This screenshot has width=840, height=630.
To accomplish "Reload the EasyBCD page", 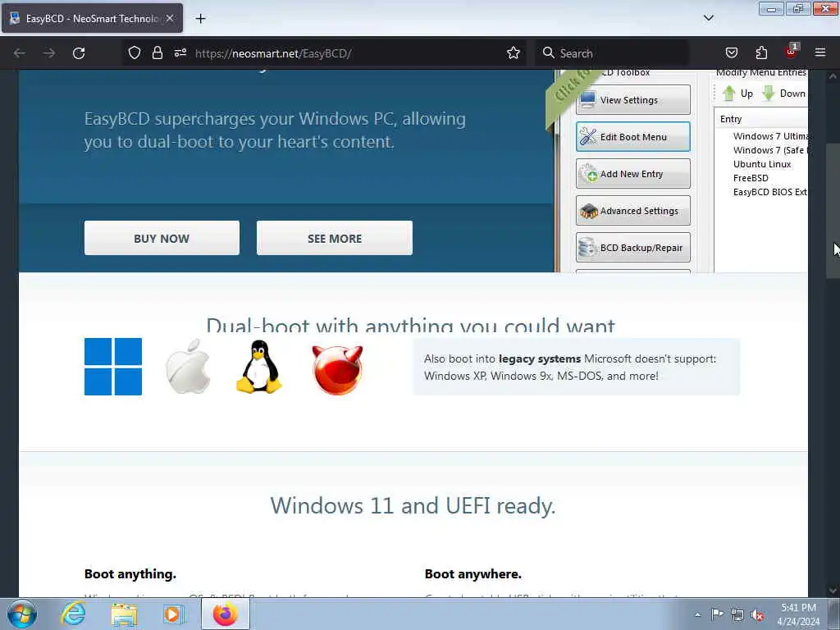I will [x=79, y=53].
